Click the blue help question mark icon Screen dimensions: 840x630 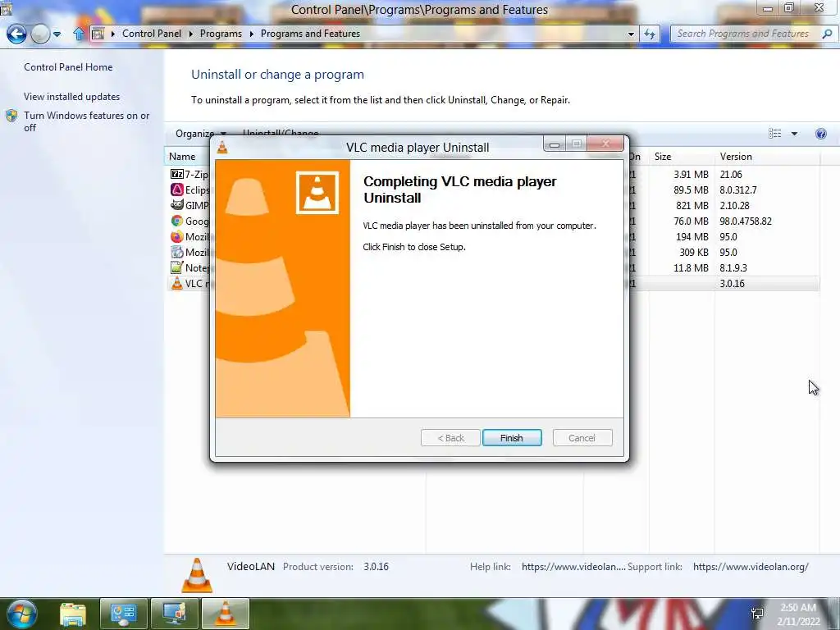820,134
